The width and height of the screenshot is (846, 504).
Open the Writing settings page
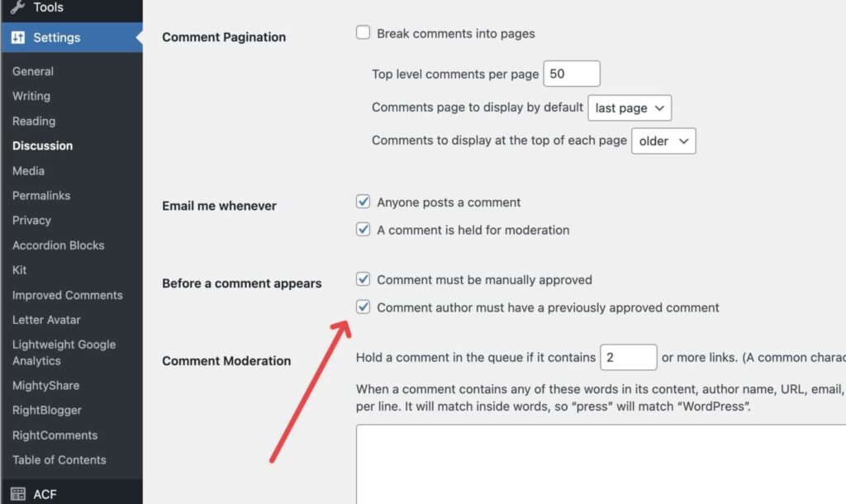click(x=31, y=96)
